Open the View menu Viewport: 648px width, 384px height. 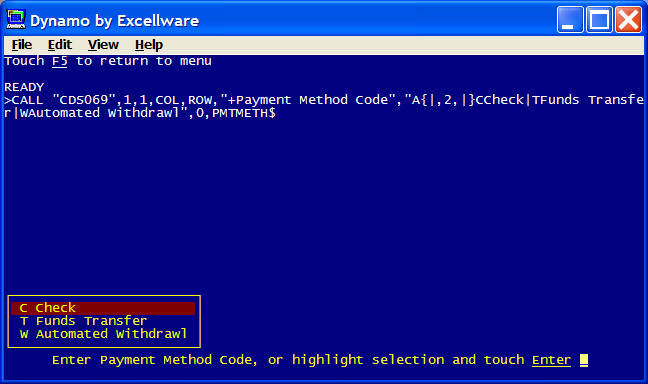pos(103,45)
